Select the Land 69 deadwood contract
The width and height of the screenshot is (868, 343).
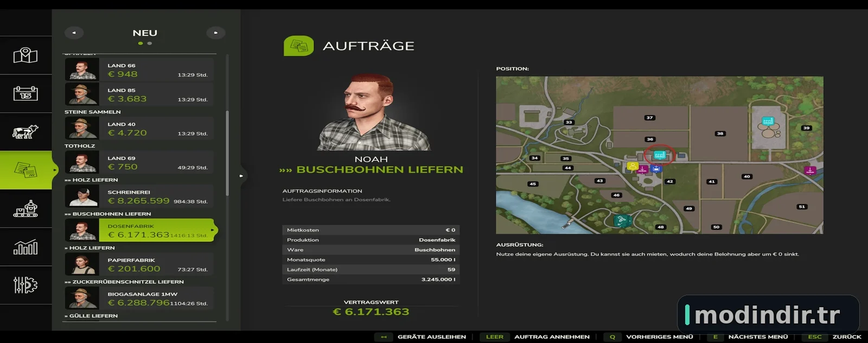click(x=139, y=162)
